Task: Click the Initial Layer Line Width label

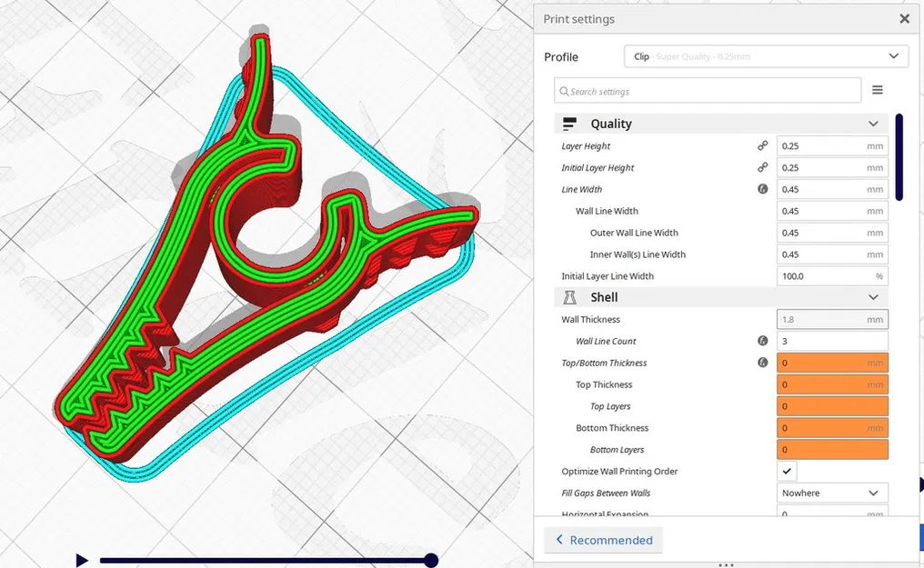Action: click(x=608, y=276)
